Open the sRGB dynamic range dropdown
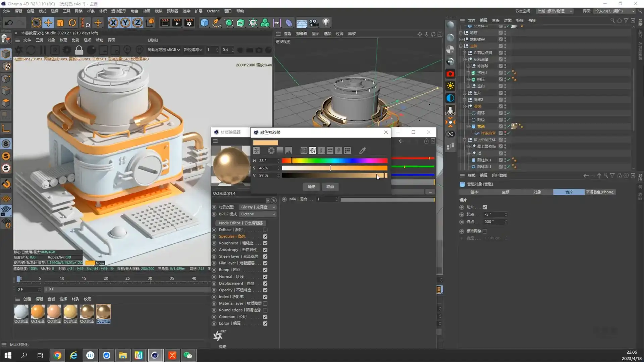This screenshot has height=362, width=644. pos(164,50)
